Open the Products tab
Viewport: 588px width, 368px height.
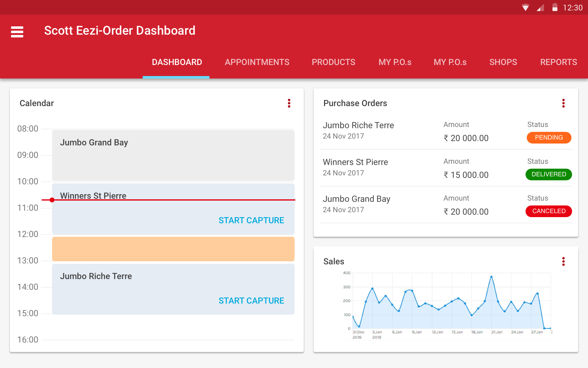tap(333, 62)
